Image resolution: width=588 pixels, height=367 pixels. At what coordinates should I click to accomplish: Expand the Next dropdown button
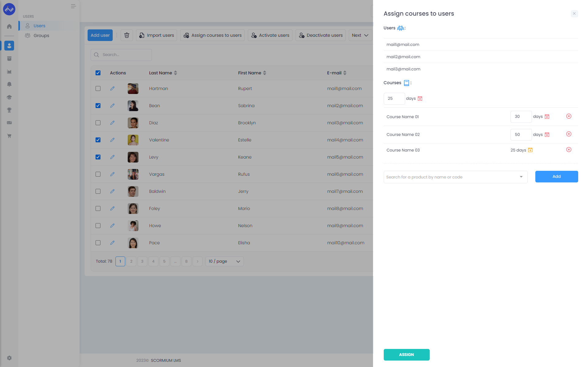click(x=360, y=35)
